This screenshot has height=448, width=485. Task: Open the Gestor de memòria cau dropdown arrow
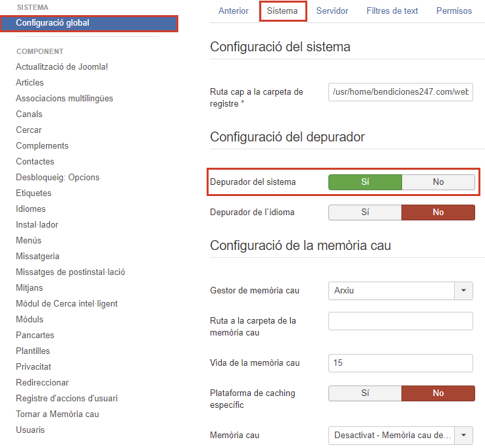click(464, 290)
